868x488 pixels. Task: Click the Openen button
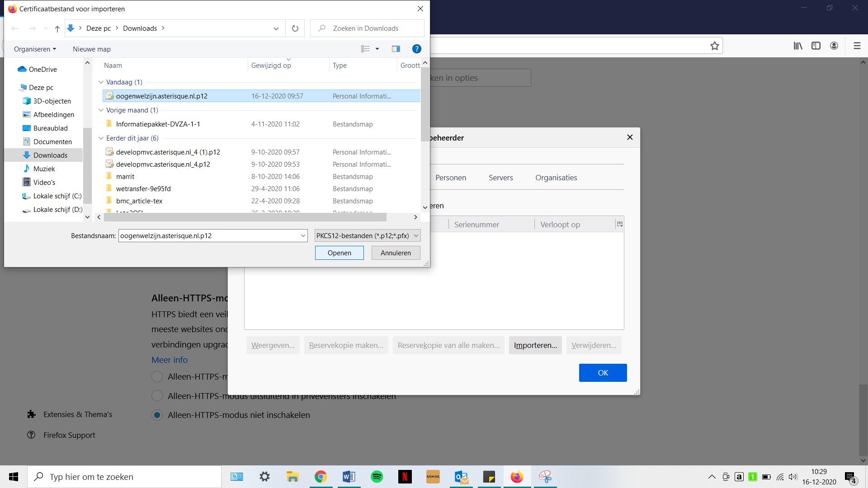tap(339, 253)
